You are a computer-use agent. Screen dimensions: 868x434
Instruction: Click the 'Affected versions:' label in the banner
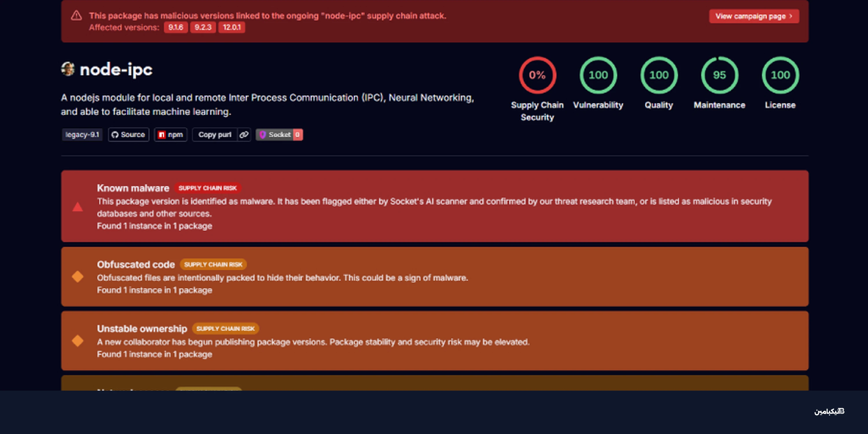point(124,27)
